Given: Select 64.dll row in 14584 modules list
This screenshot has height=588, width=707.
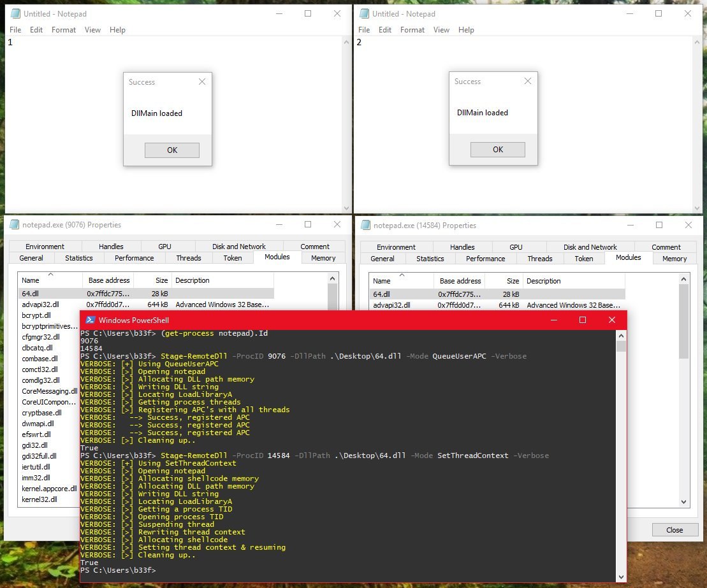Looking at the screenshot, I should (x=497, y=294).
